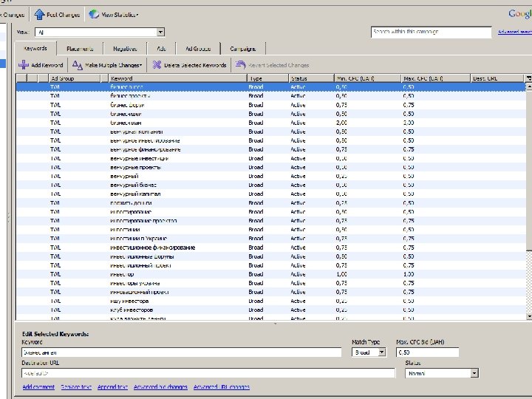Screen dimensions: 532x399
Task: Click the Add Keyword plus icon
Action: click(24, 65)
